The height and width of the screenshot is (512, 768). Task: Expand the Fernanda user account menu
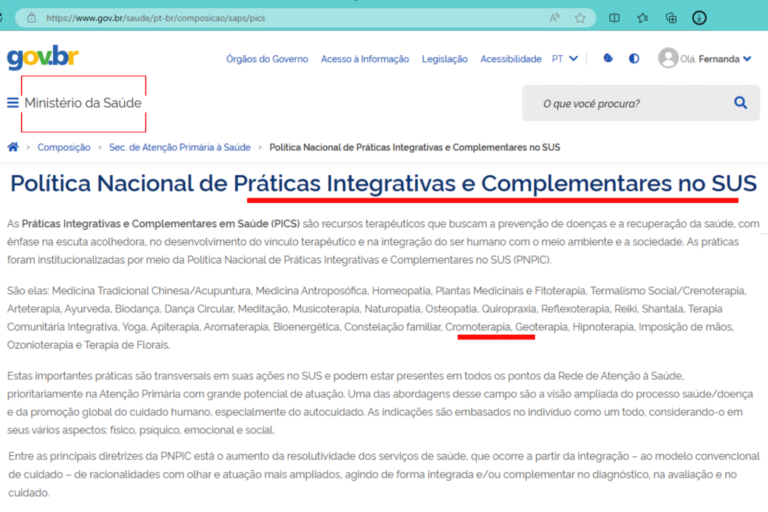(x=705, y=59)
